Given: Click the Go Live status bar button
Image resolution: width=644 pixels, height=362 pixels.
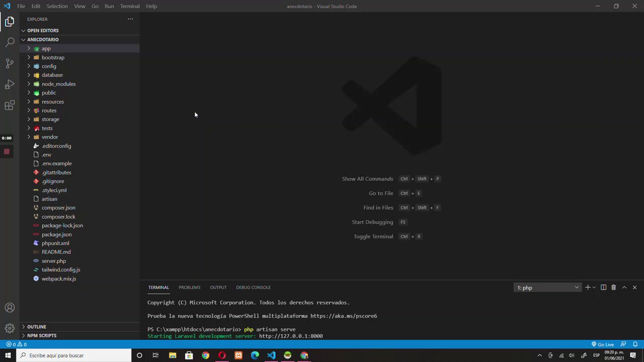Looking at the screenshot, I should coord(603,344).
